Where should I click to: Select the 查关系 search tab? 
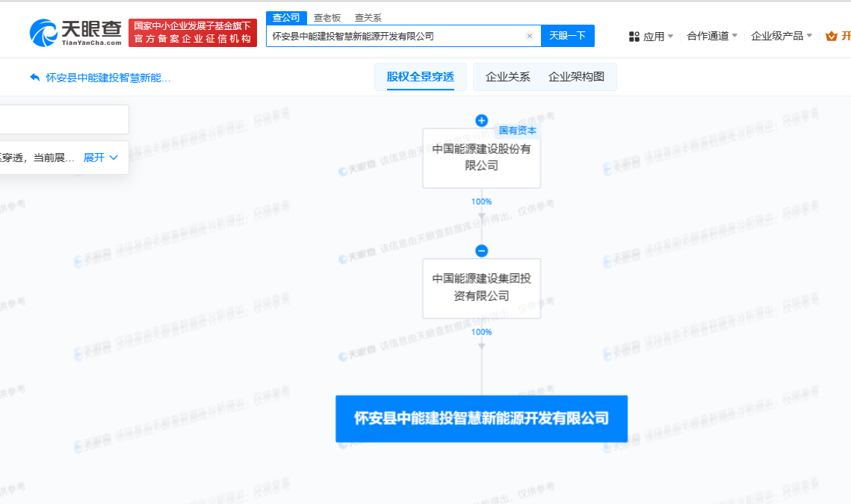coord(368,18)
